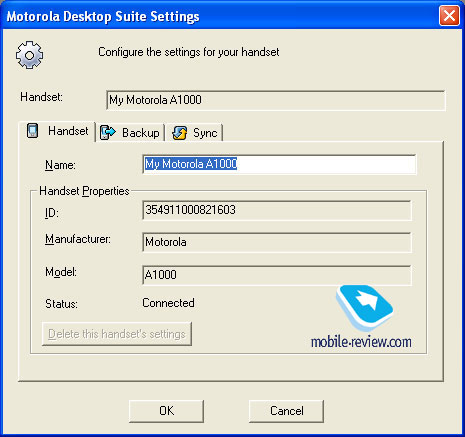Click the Handset tab phone icon
Viewport: 465px width, 437px height.
click(33, 130)
